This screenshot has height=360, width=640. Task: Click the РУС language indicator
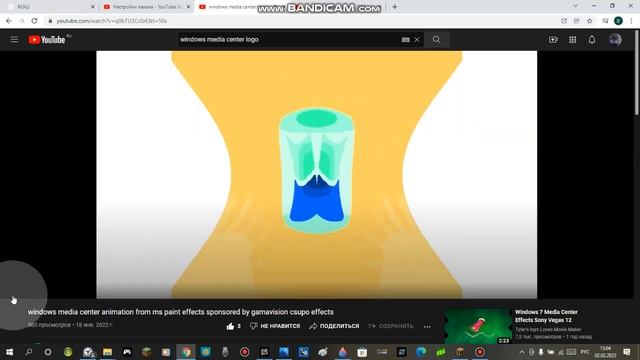pyautogui.click(x=585, y=352)
